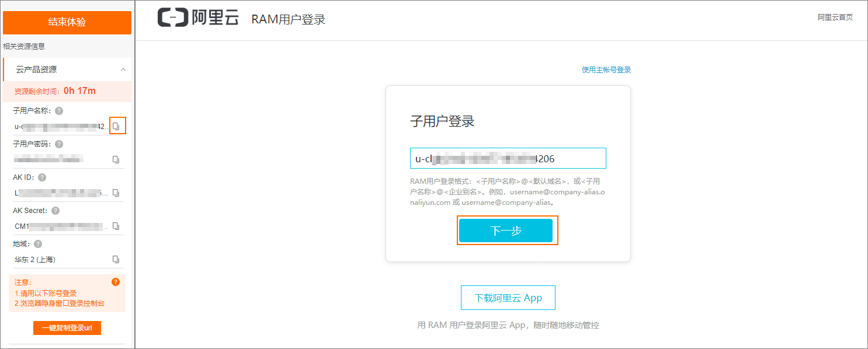
Task: Select the 华东 2 (上海) region text
Action: point(35,259)
